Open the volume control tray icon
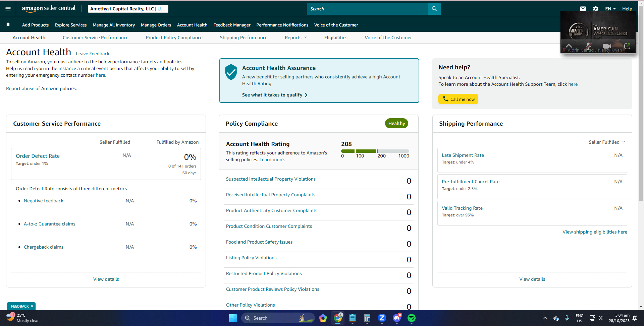 600,318
